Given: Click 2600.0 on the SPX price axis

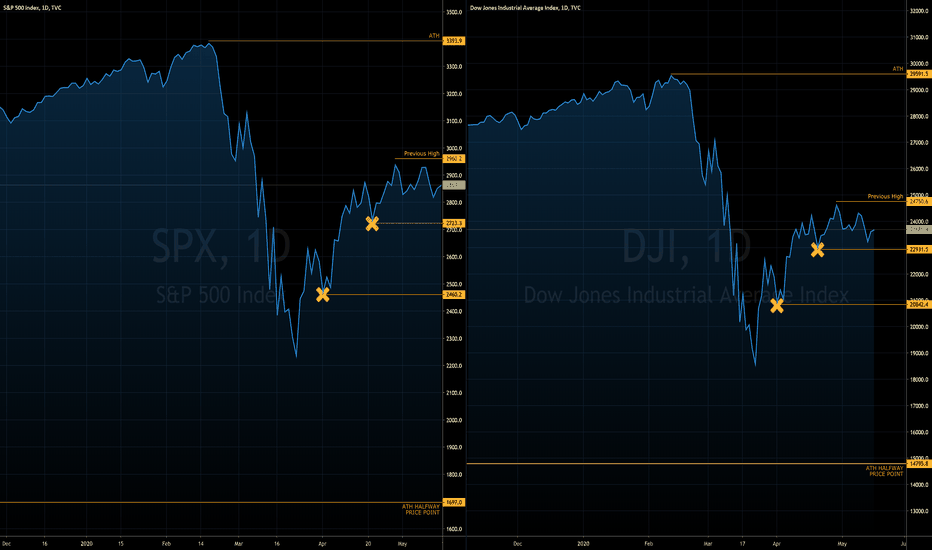Looking at the screenshot, I should coord(454,257).
